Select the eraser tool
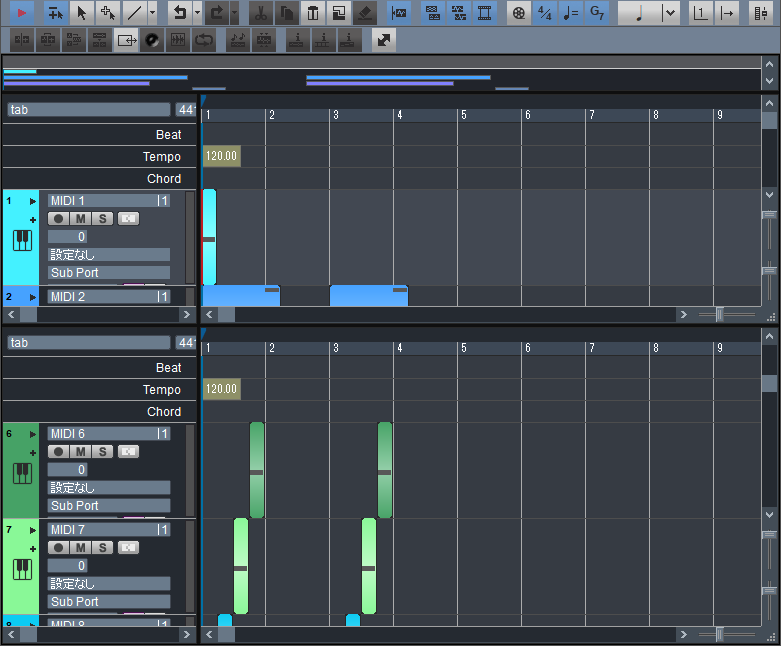 365,13
